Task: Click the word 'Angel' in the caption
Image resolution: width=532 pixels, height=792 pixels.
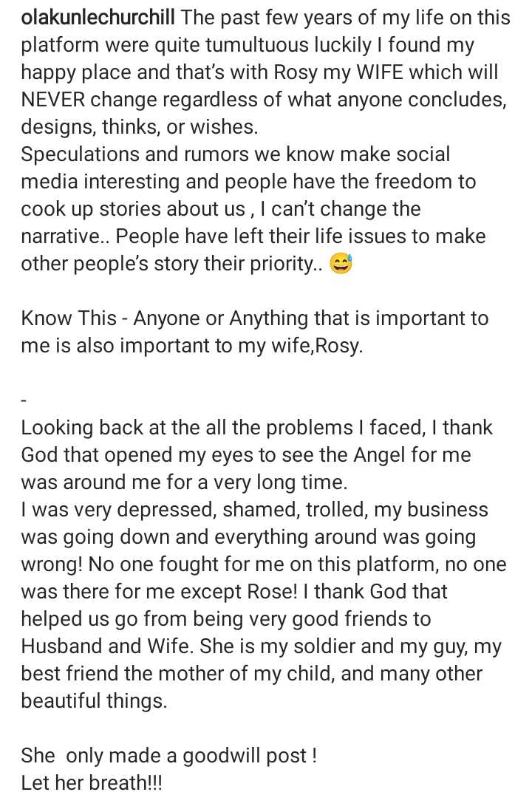Action: (379, 455)
